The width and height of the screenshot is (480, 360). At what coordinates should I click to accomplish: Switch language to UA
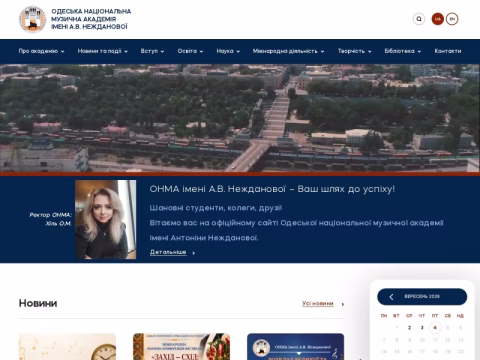(438, 19)
